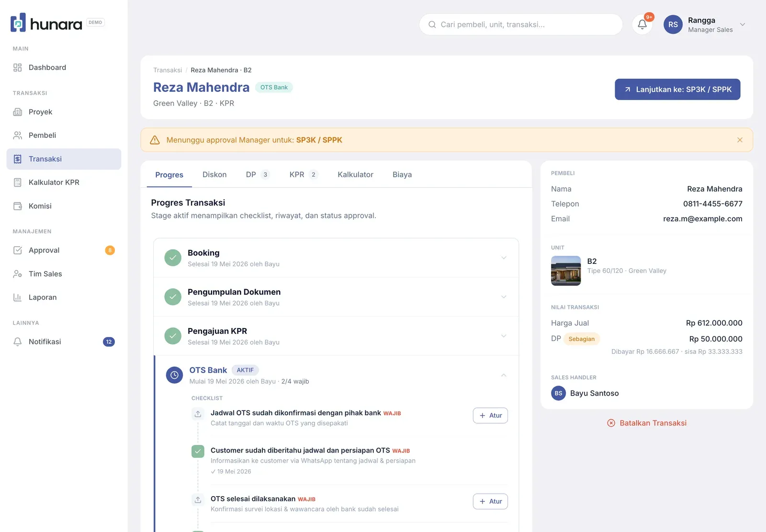Expand the Booking stage chevron
Image resolution: width=766 pixels, height=532 pixels.
(x=504, y=258)
